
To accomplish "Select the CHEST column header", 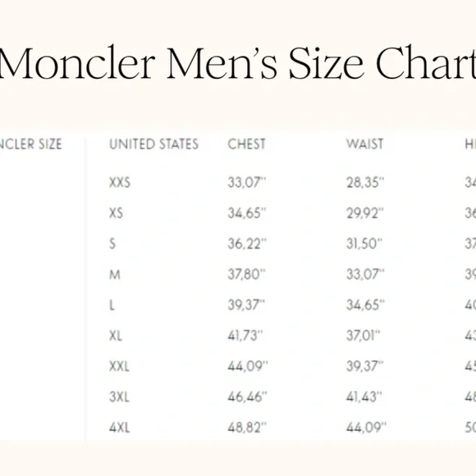I will tap(246, 144).
